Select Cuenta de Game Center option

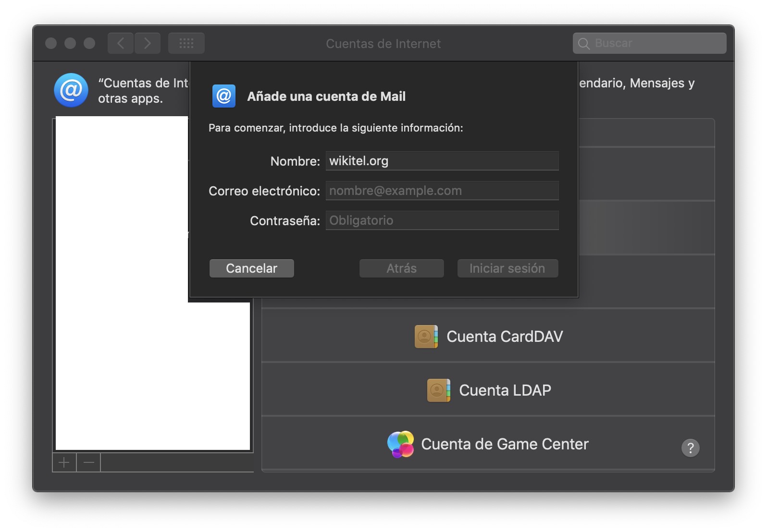[x=488, y=443]
